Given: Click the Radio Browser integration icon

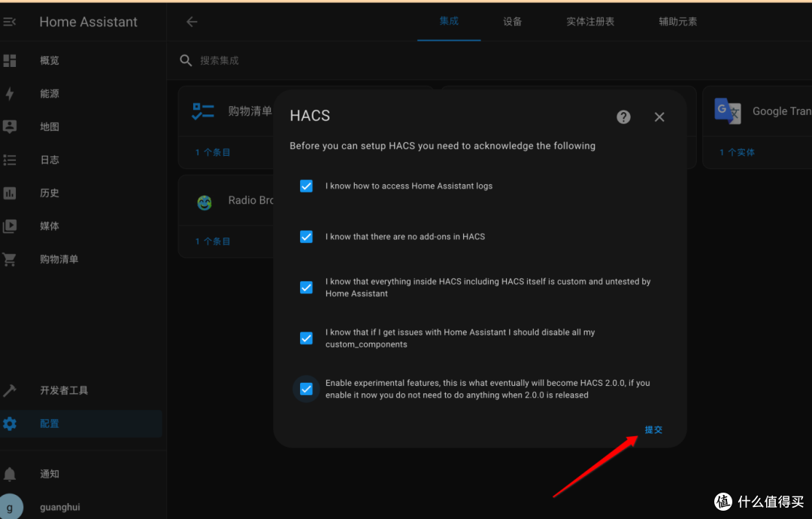Looking at the screenshot, I should 205,202.
